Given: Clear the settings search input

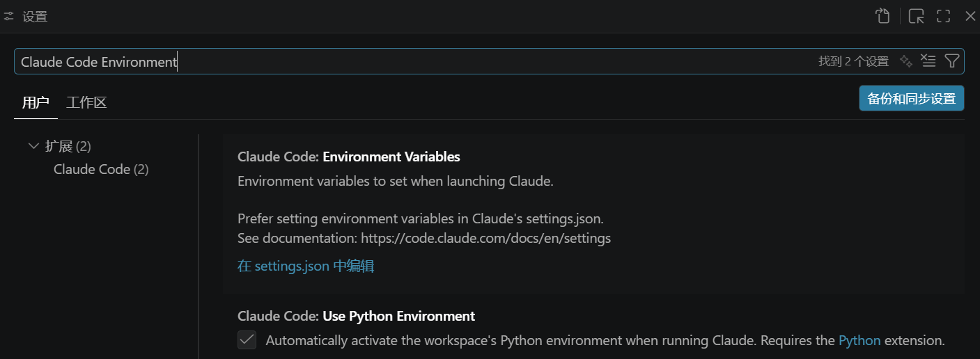Looking at the screenshot, I should [928, 61].
